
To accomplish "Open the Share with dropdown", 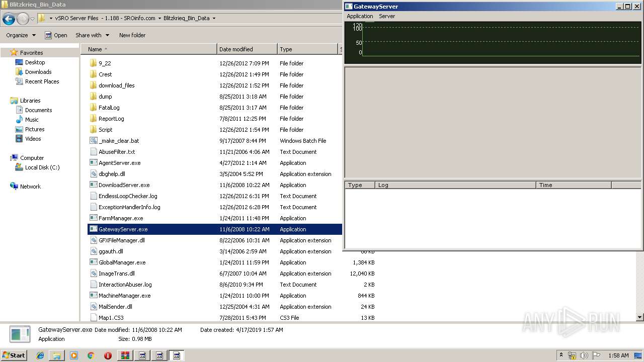I will click(92, 35).
